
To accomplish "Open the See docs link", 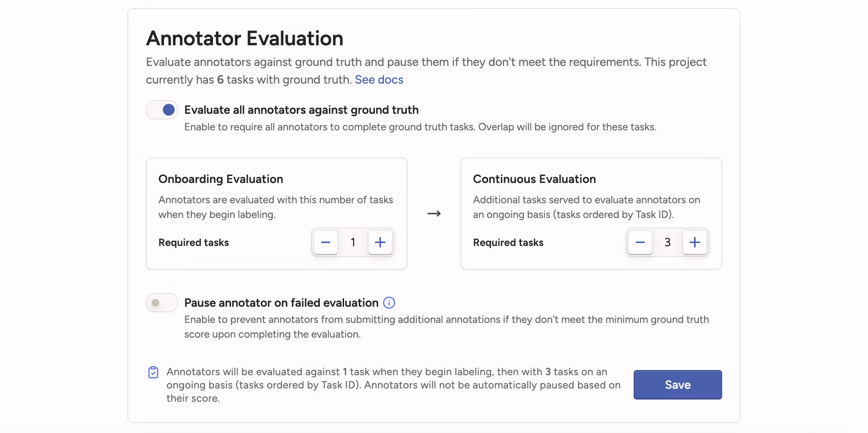I will (x=379, y=80).
